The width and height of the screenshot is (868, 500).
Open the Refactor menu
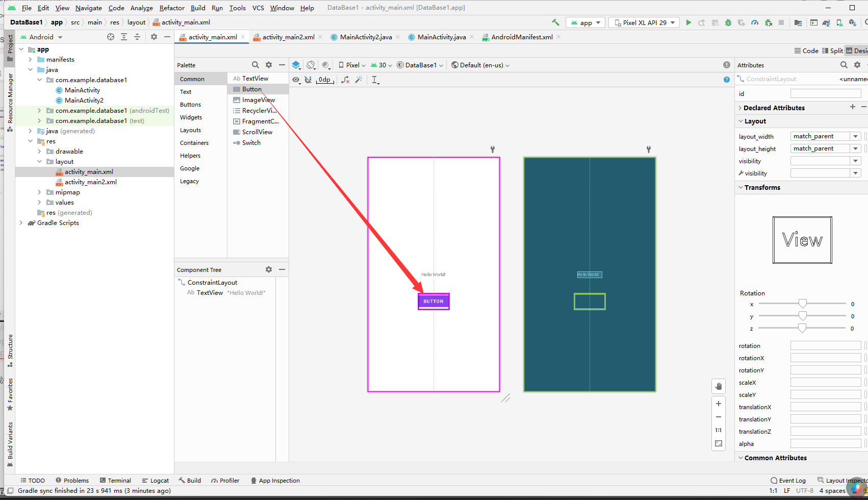point(172,8)
